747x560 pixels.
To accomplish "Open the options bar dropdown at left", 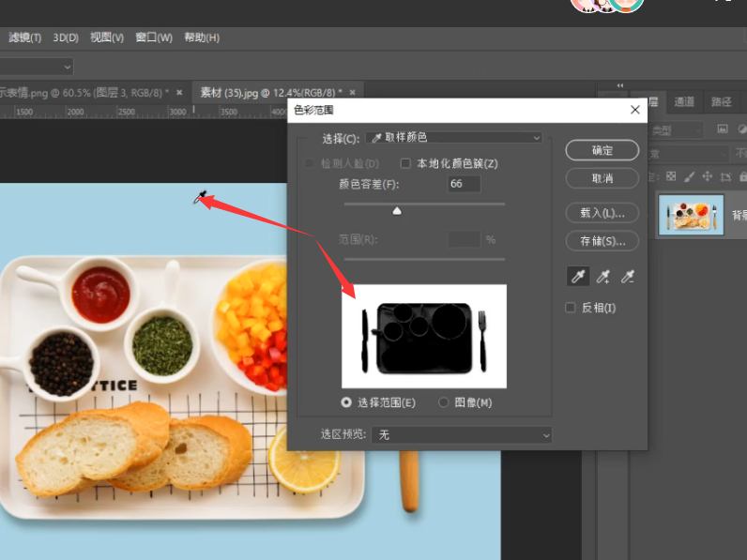I will pos(36,67).
